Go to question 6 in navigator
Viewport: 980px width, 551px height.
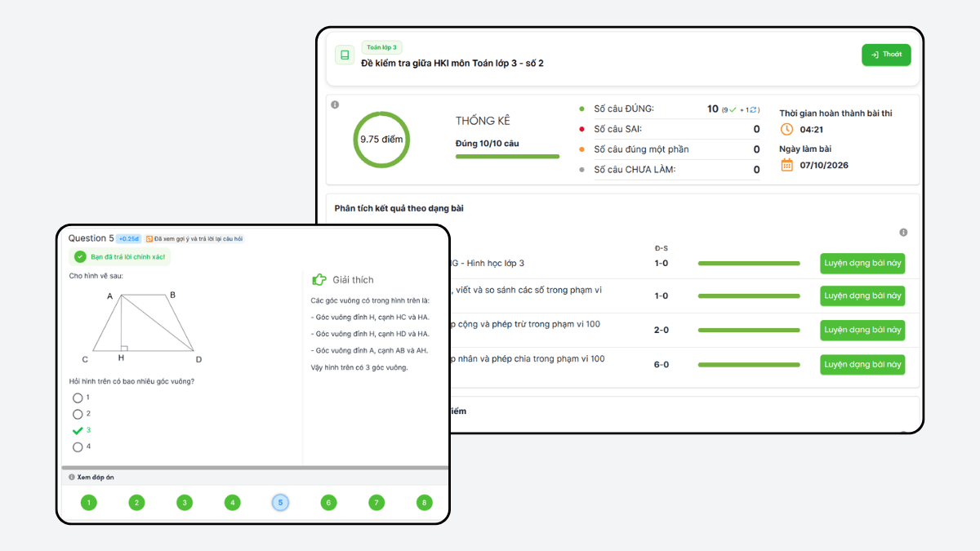tap(328, 503)
